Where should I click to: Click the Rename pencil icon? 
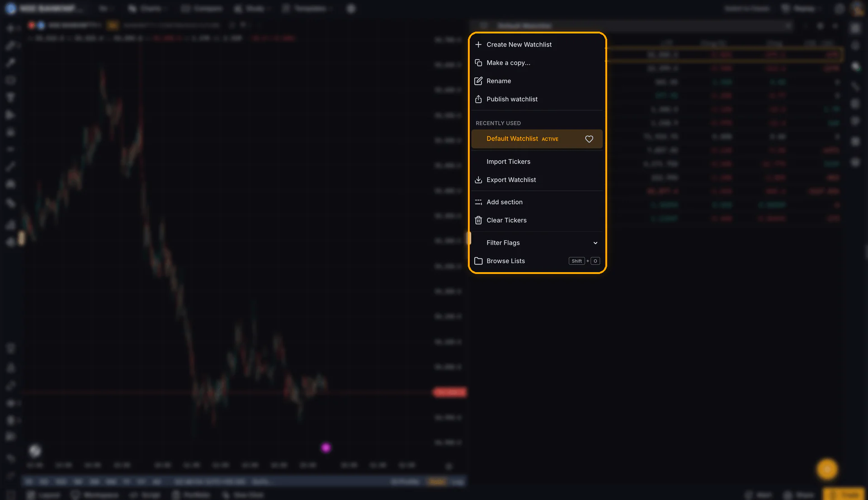click(478, 81)
